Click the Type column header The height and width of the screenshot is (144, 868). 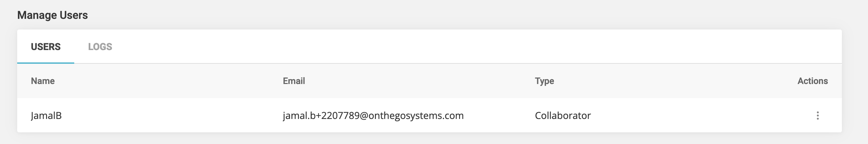click(544, 81)
